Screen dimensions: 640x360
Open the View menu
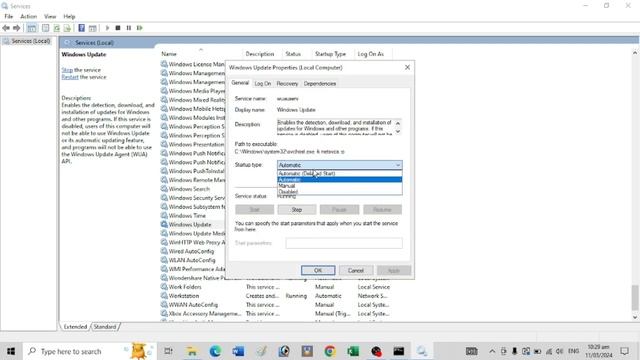pyautogui.click(x=50, y=16)
